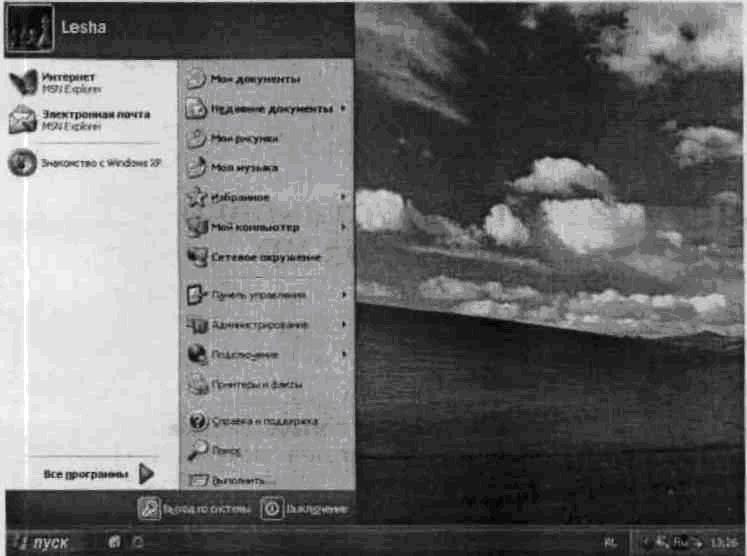Screen dimensions: 747x556
Task: Click the Избранное star icon
Action: tap(197, 197)
